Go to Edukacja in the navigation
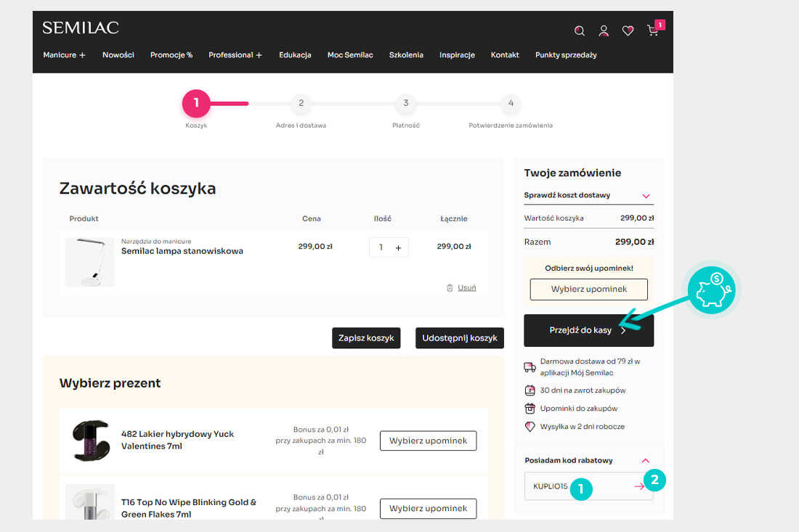This screenshot has width=799, height=532. pyautogui.click(x=295, y=55)
